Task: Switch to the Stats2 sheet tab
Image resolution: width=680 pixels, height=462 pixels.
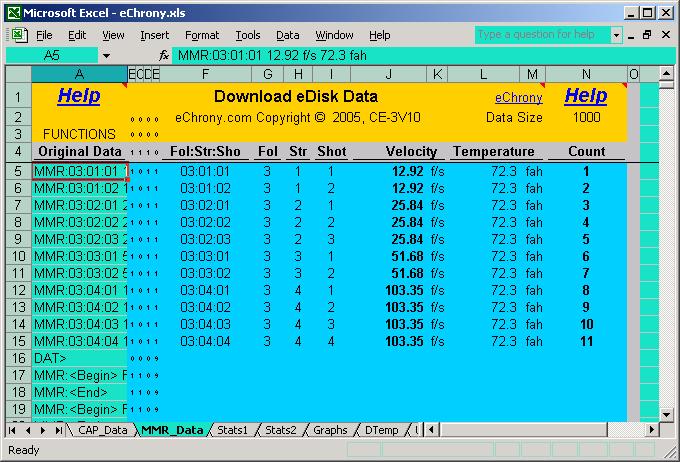Action: 281,430
